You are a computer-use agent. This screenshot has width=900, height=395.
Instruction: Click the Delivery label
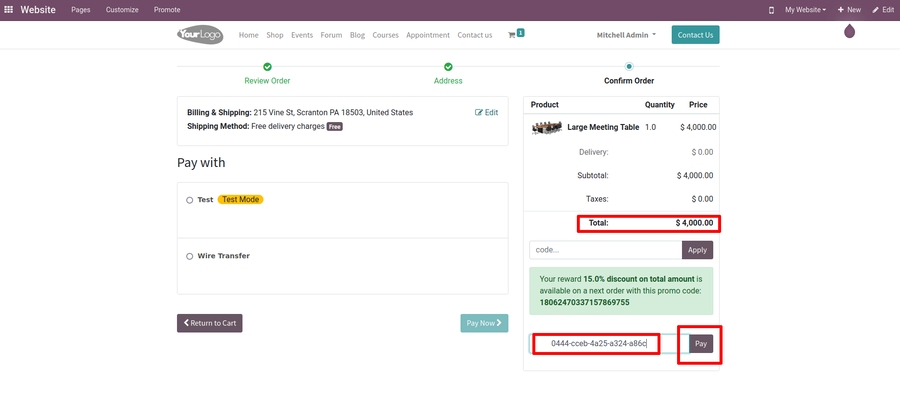593,152
